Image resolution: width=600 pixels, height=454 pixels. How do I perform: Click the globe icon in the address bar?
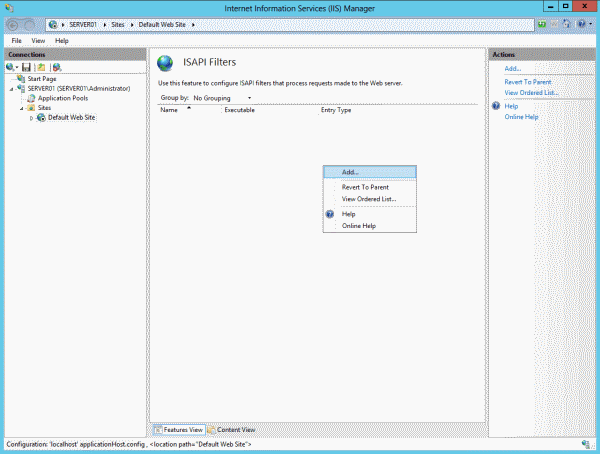[x=53, y=24]
